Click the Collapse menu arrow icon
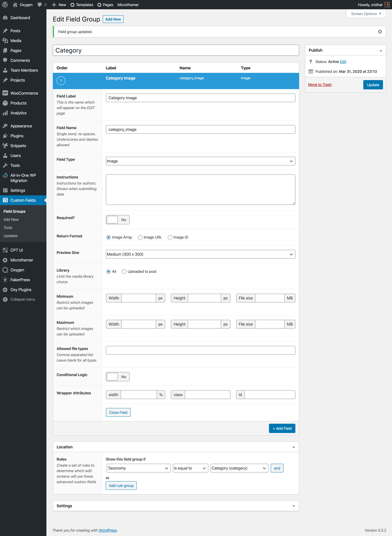 (5, 299)
